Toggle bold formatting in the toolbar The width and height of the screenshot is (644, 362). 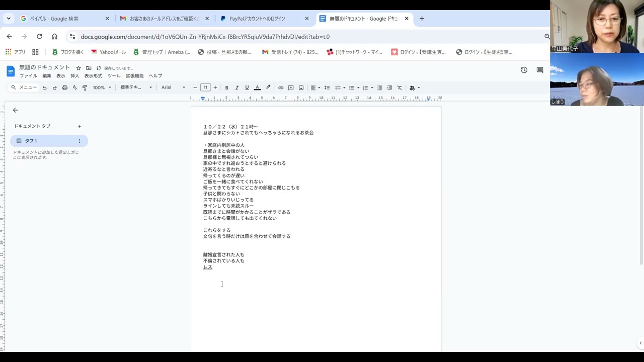coord(226,87)
